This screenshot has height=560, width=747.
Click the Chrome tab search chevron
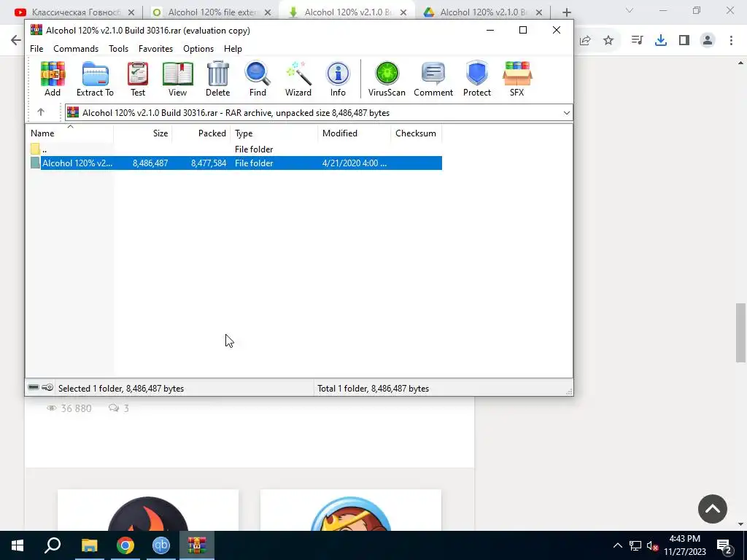pyautogui.click(x=630, y=10)
